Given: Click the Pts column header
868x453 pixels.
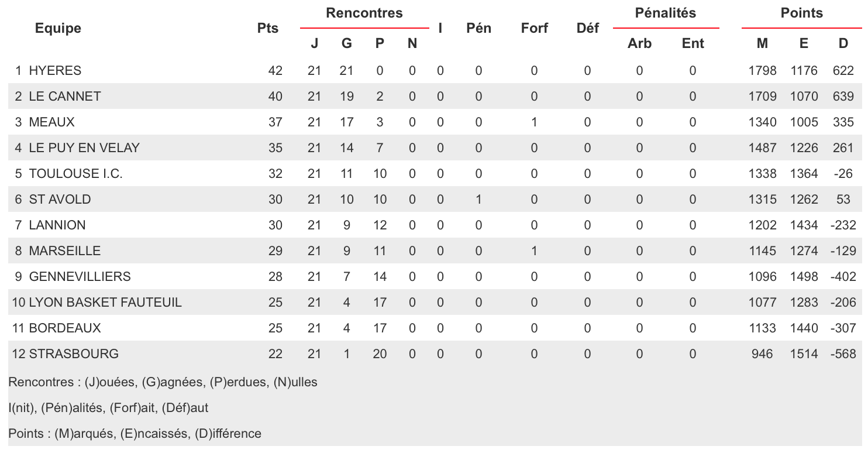Looking at the screenshot, I should 268,28.
